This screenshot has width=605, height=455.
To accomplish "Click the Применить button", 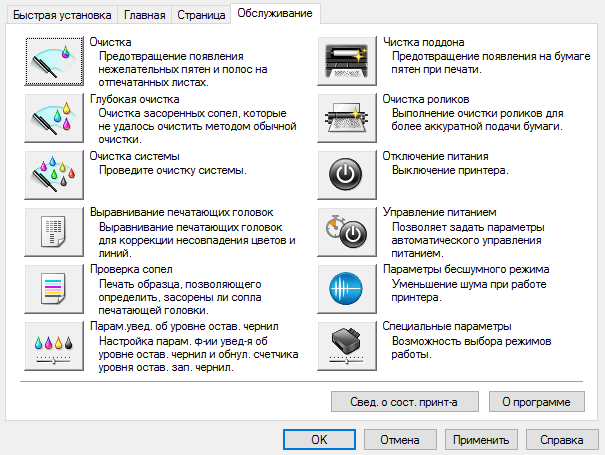I will pyautogui.click(x=481, y=440).
